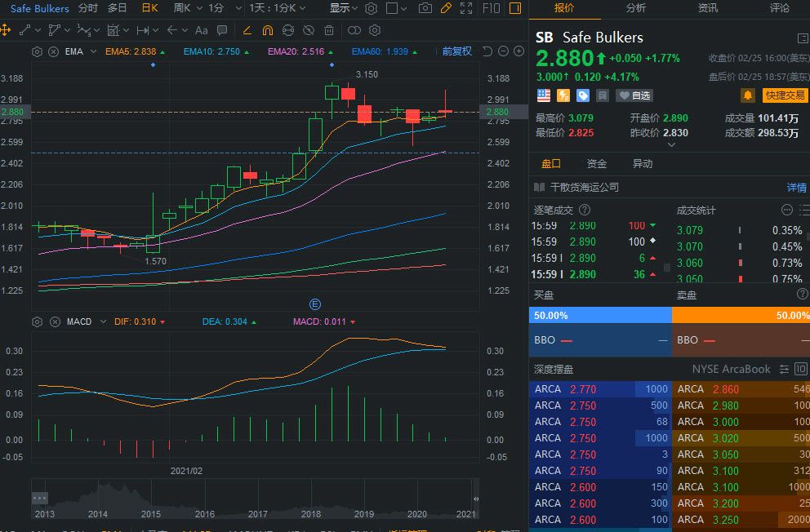Screen dimensions: 810x532
Task: Set price alert with bell icon
Action: click(747, 95)
